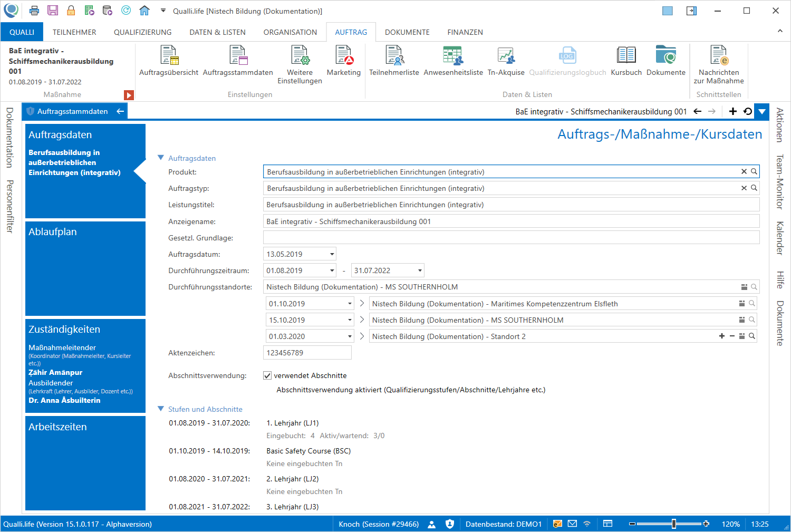Screen dimensions: 791x532
Task: Open the Personenfilter side panel
Action: [x=9, y=206]
